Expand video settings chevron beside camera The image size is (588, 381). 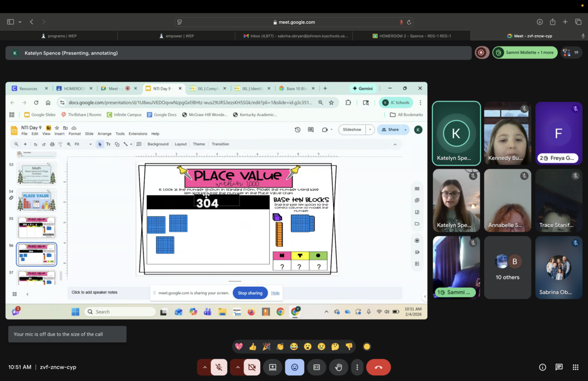click(x=237, y=367)
